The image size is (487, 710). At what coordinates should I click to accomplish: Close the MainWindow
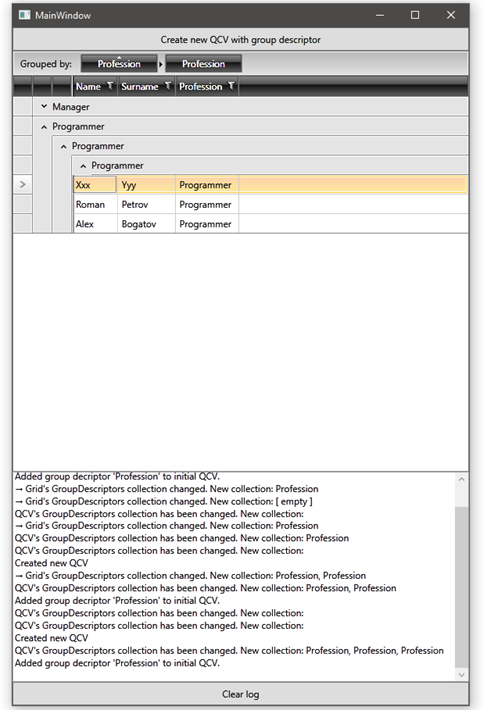click(451, 15)
